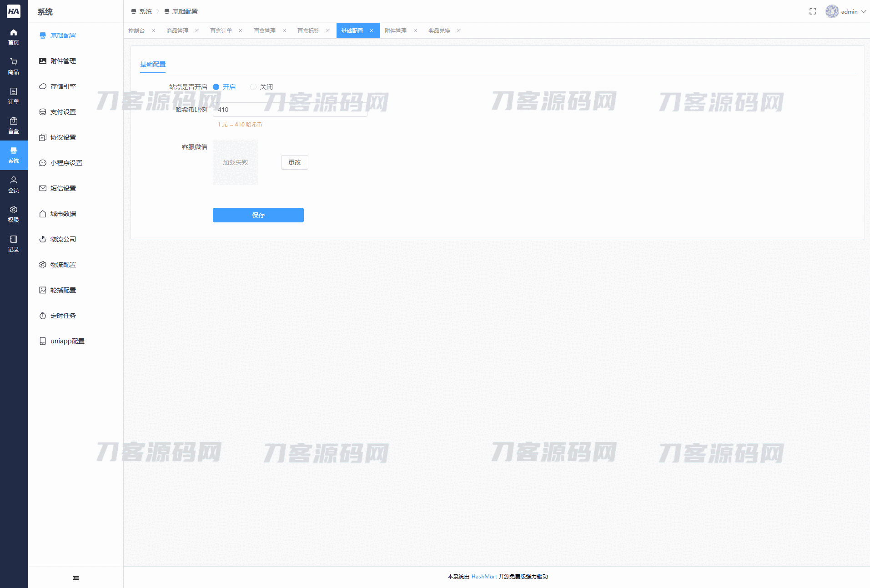870x588 pixels.
Task: Switch to the 附件管理 page tab
Action: (x=396, y=31)
